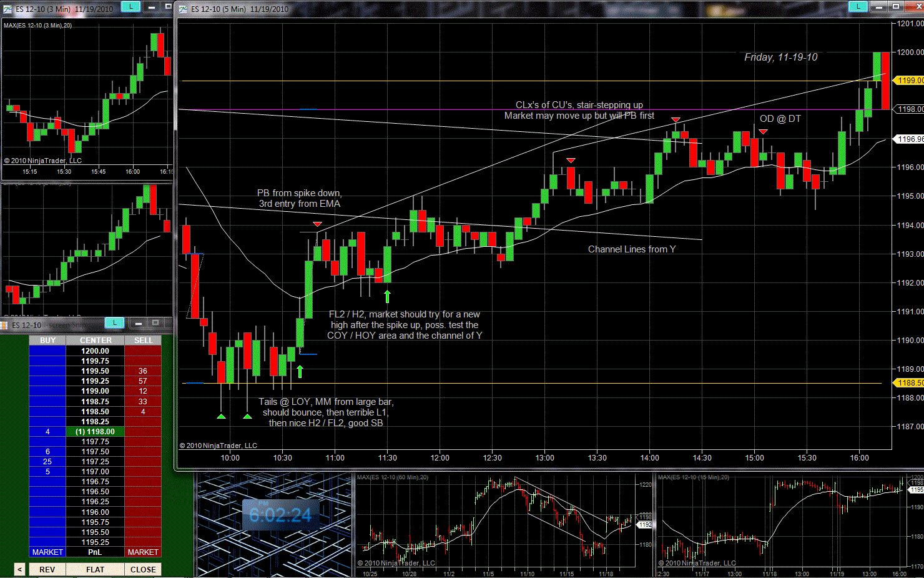Viewport: 924px width, 578px height.
Task: Click the green up arrow near 11:30
Action: (387, 296)
